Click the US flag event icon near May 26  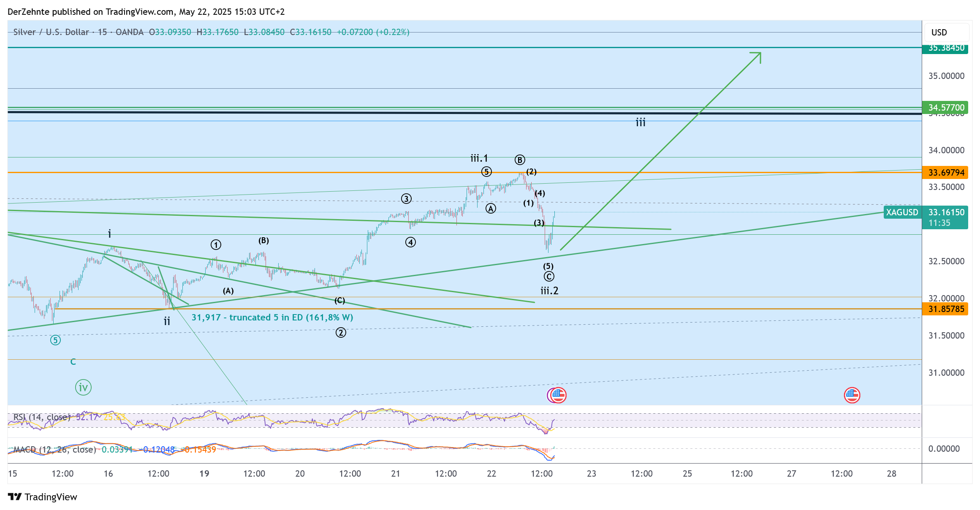pos(852,395)
